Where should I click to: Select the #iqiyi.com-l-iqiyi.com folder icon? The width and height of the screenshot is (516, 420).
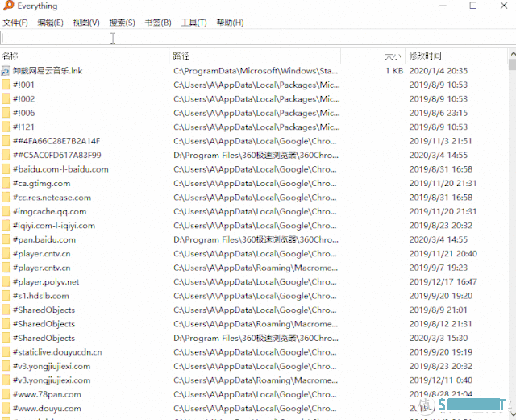(6, 226)
